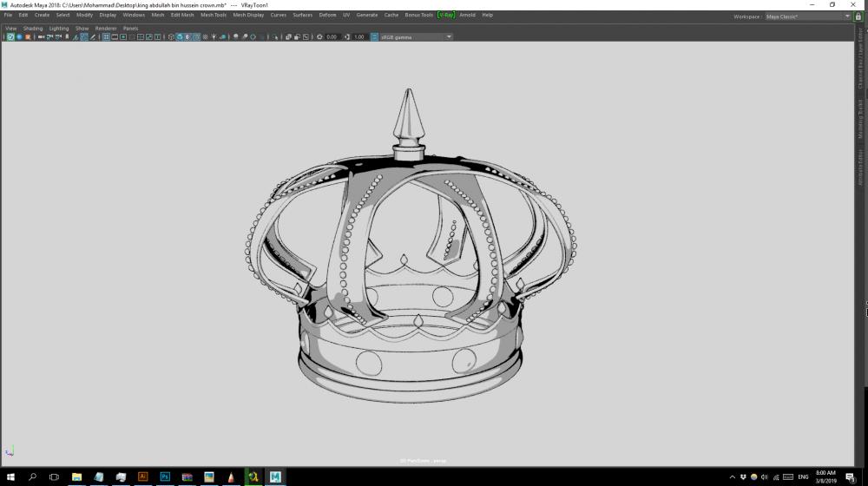Open Photoshop from the taskbar
Image resolution: width=868 pixels, height=486 pixels.
(165, 476)
